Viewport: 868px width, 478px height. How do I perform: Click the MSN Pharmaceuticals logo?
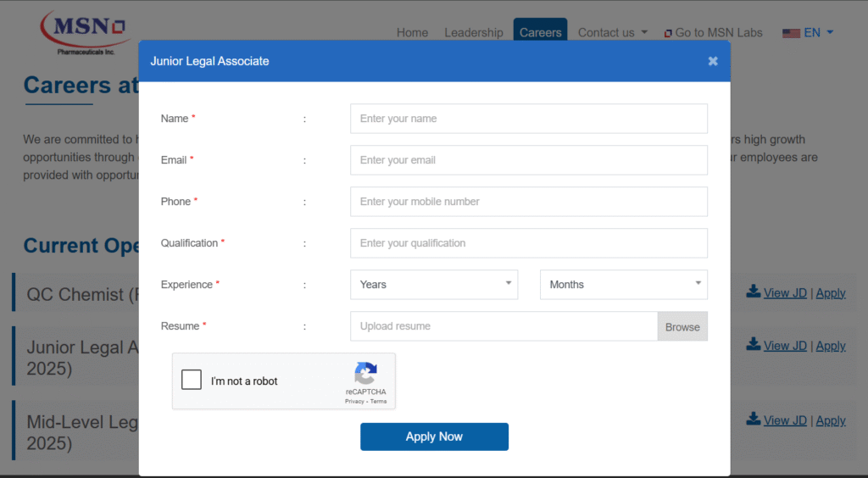click(85, 31)
